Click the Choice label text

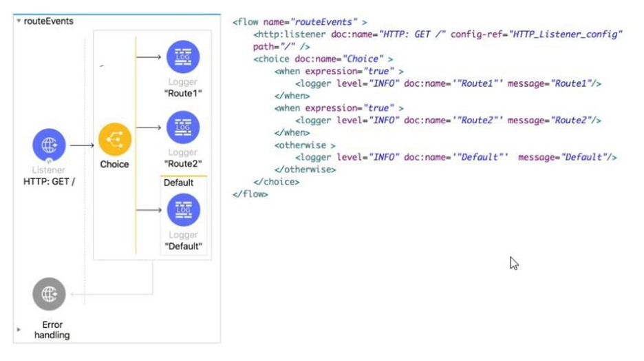point(114,164)
